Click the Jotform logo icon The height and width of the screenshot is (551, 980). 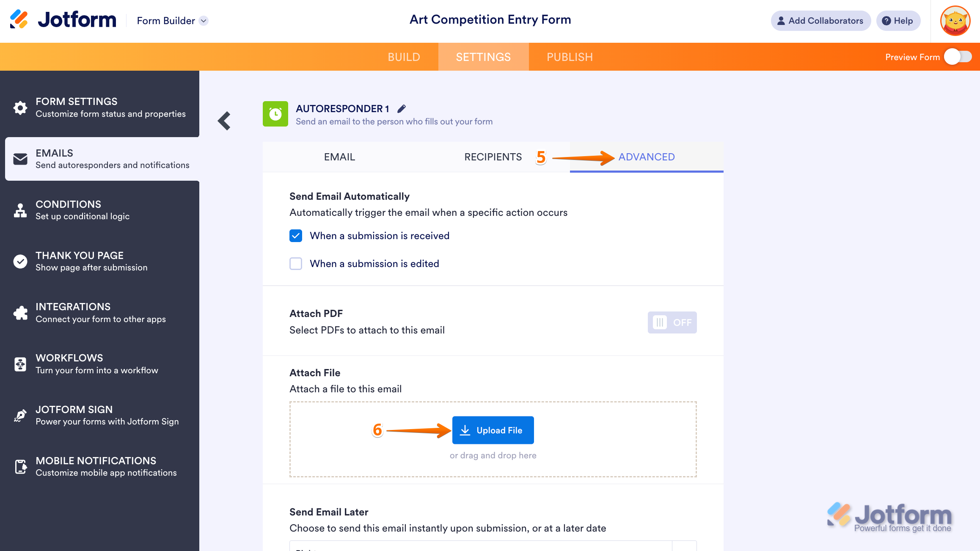tap(19, 19)
